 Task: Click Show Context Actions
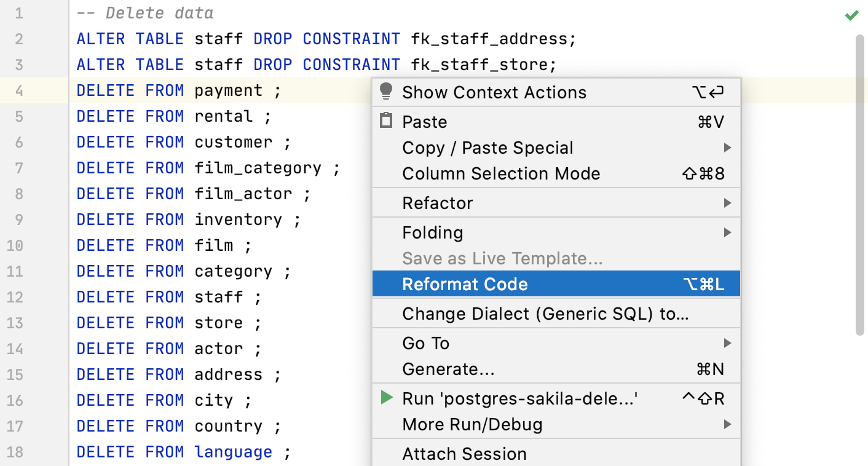point(494,92)
